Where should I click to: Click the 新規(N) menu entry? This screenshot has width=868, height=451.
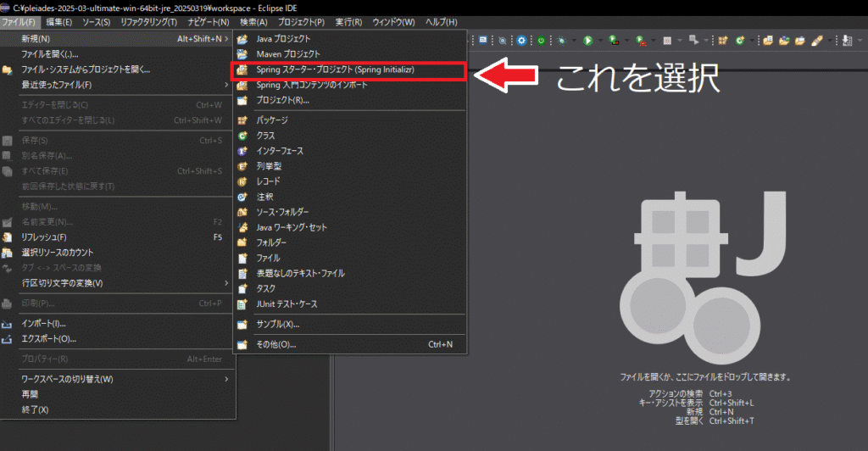117,39
